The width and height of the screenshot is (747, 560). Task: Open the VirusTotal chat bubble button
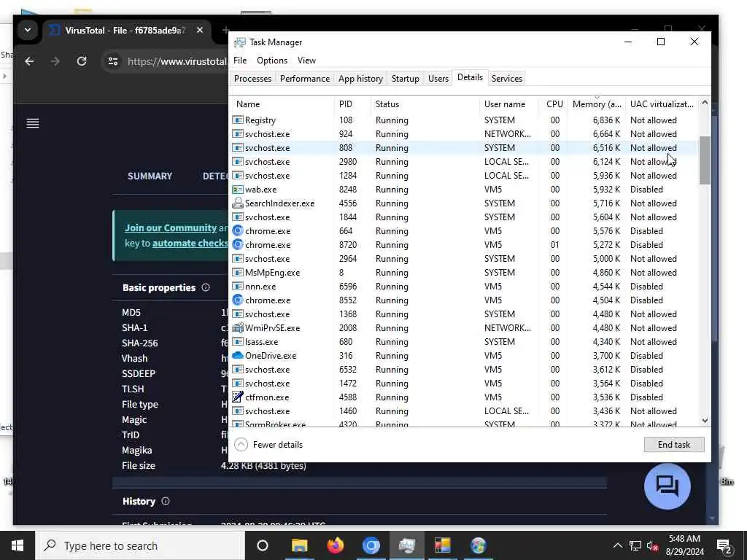[x=667, y=486]
